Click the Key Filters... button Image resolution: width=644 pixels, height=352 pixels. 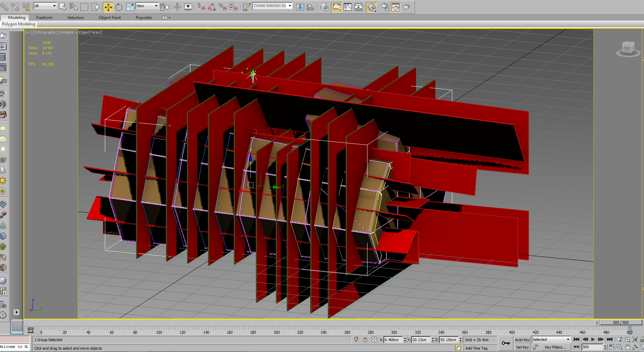point(555,347)
